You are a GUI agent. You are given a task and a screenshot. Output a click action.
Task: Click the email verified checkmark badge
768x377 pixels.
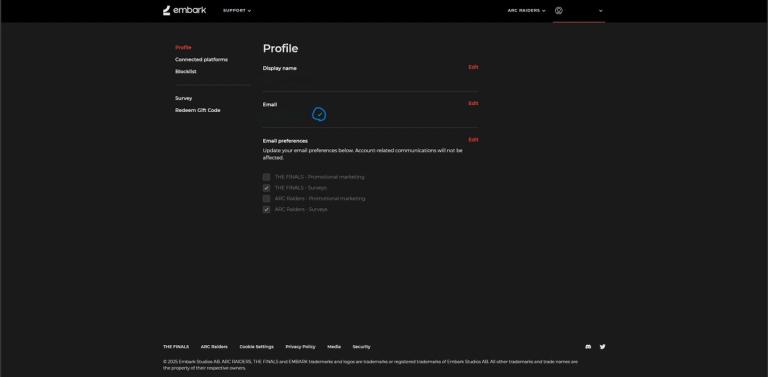point(319,115)
